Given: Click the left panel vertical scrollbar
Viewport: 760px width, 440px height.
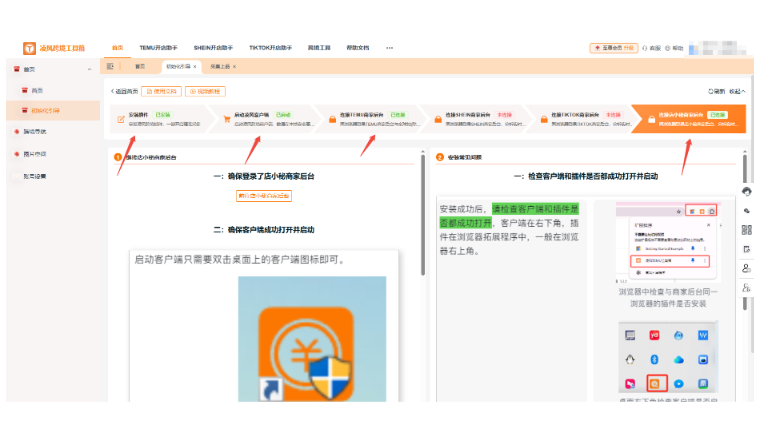Looking at the screenshot, I should coord(423,216).
